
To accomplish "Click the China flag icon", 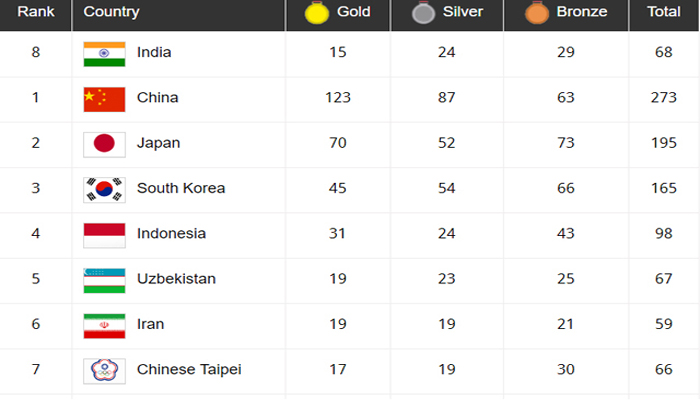I will pyautogui.click(x=104, y=99).
